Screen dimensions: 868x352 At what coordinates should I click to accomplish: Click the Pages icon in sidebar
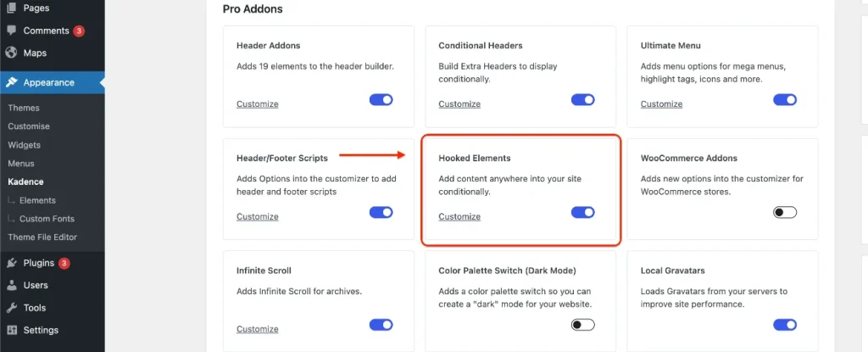point(11,8)
